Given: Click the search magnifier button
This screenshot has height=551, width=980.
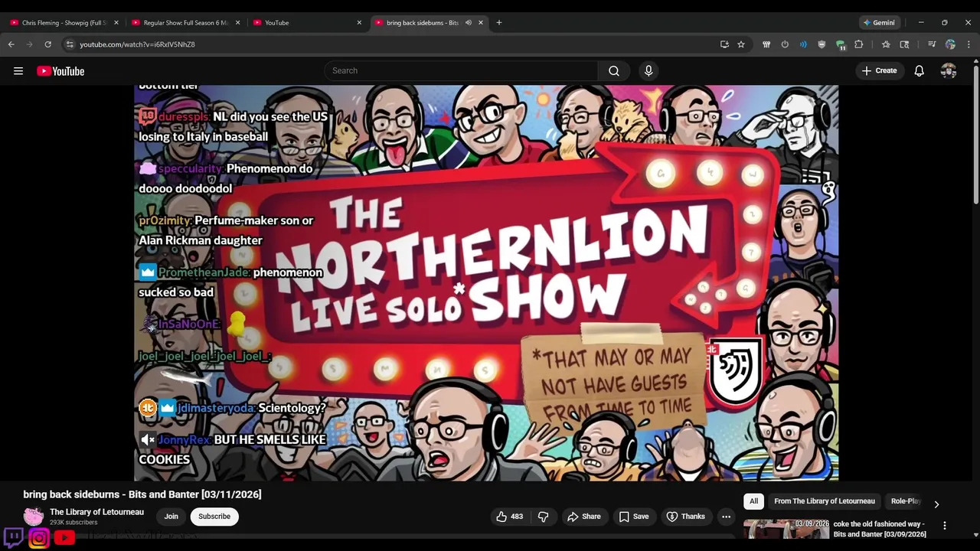Looking at the screenshot, I should [x=614, y=70].
